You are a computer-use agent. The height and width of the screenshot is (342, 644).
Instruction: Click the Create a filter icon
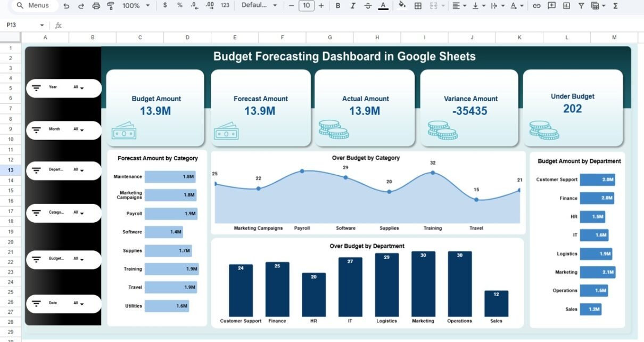(x=581, y=6)
